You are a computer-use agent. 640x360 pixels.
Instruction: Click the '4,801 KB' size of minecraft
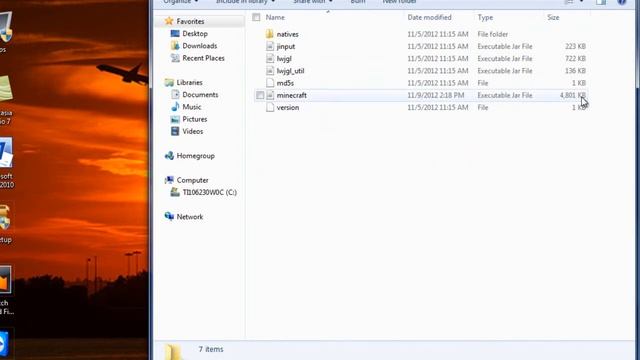(x=573, y=95)
